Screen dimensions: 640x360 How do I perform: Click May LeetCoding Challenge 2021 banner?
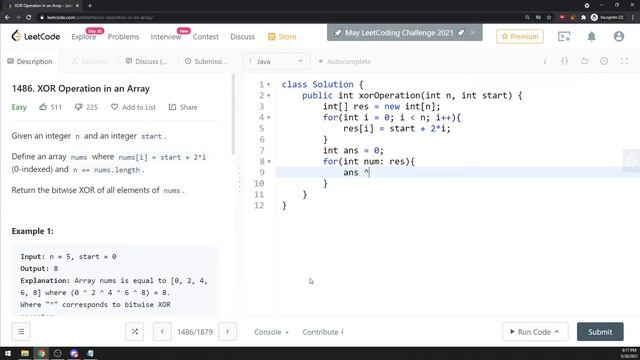(x=399, y=33)
